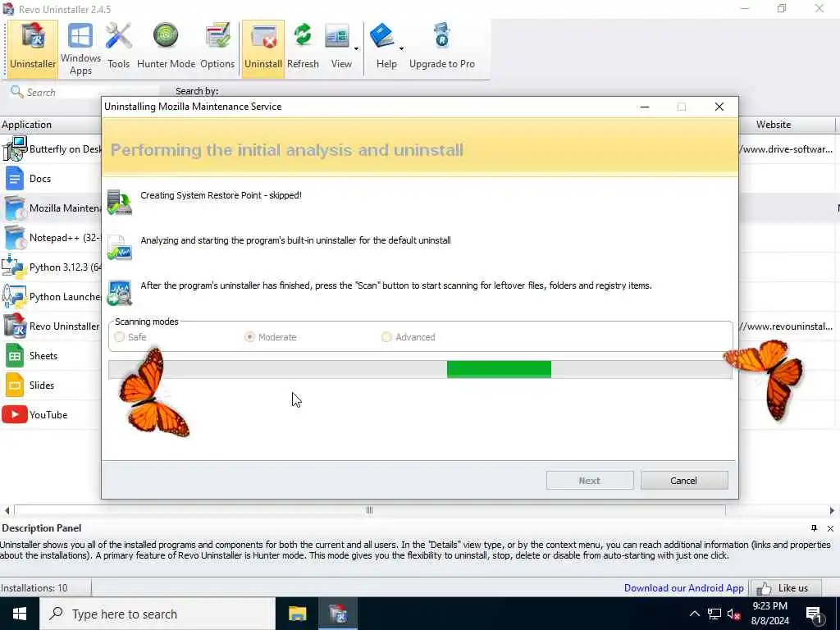Select the Notepad++ application icon
The image size is (840, 630).
(14, 237)
